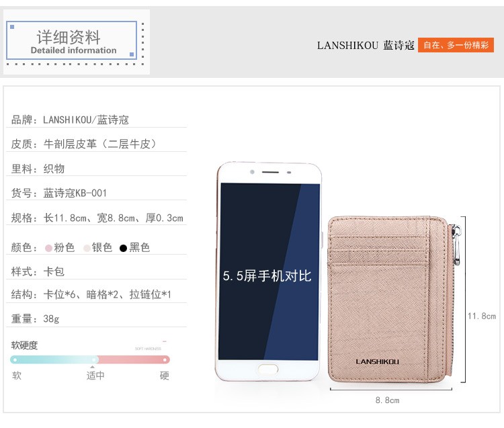
Task: Click the wallet's zipper pull
Action: (x=456, y=245)
